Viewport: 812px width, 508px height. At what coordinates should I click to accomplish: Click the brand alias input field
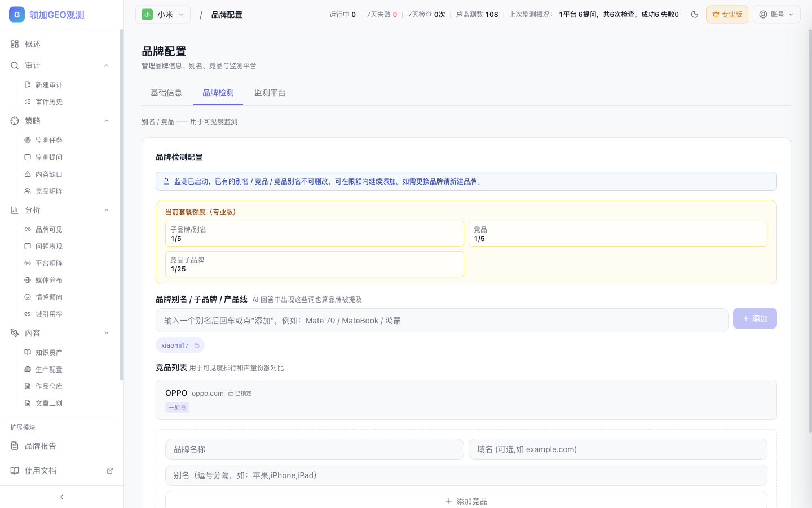pos(442,321)
